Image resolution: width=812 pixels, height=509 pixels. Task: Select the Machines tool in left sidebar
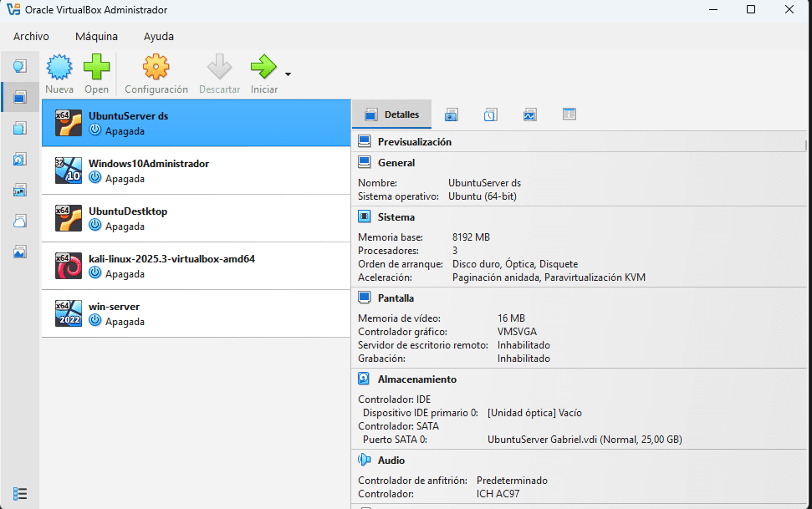tap(20, 97)
